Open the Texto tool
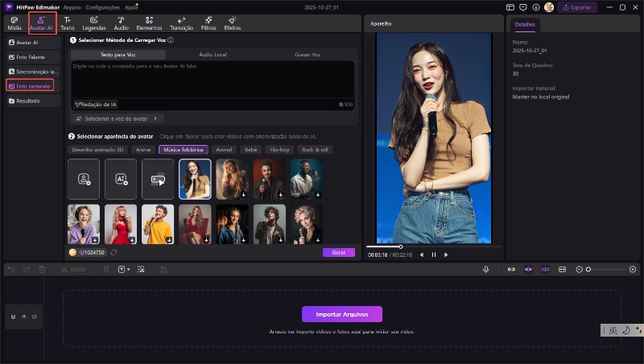 click(68, 23)
